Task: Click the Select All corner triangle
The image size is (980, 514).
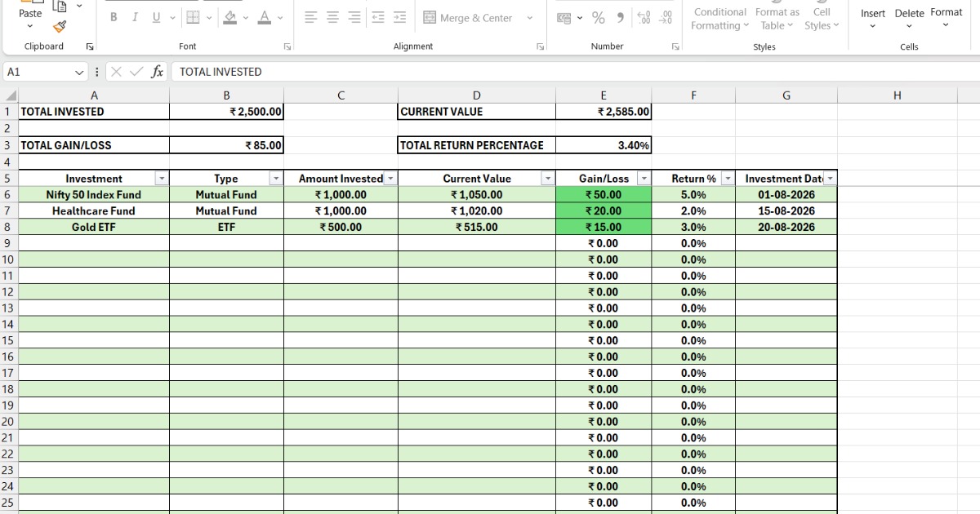Action: click(11, 96)
